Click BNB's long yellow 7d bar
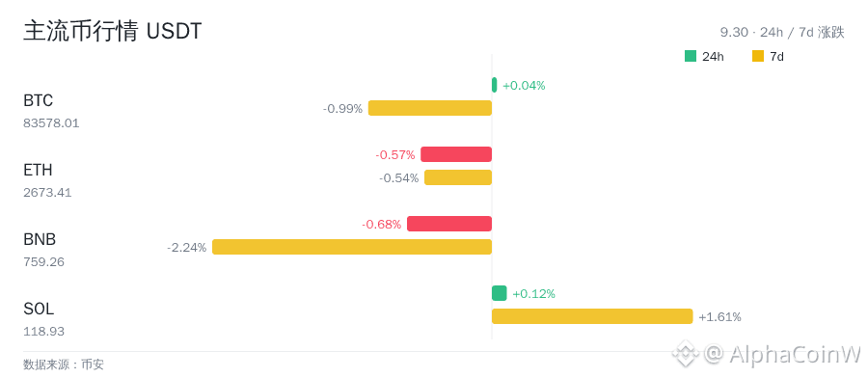Screen dimensions: 868x378 click(x=352, y=247)
